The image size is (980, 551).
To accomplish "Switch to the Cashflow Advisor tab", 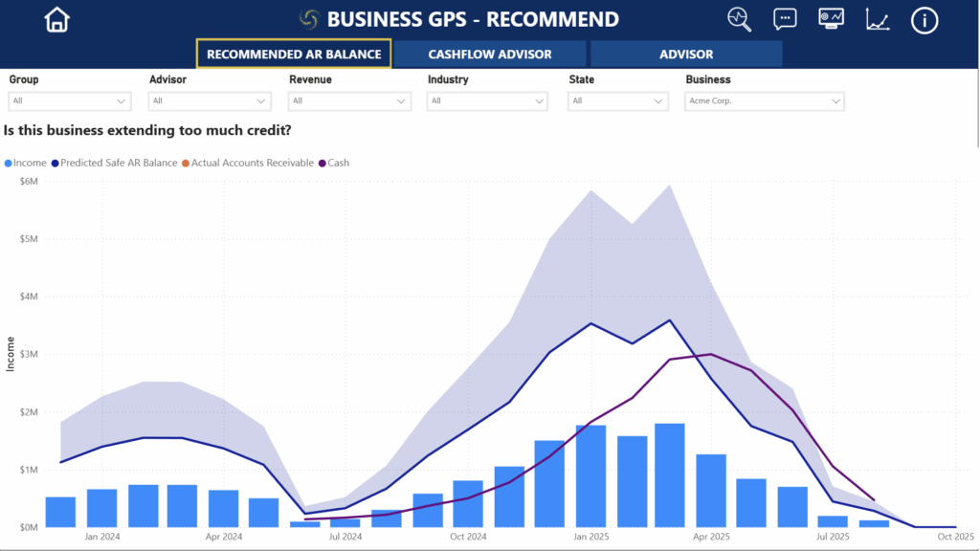I will 490,55.
